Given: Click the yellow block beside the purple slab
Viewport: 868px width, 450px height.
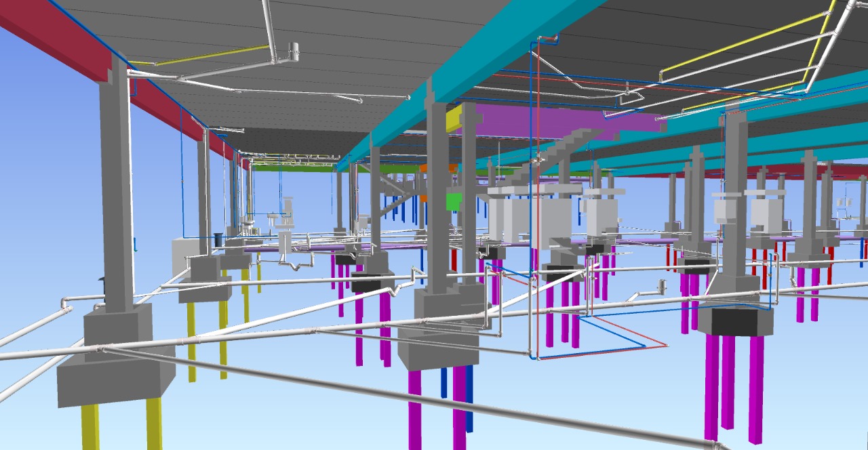Looking at the screenshot, I should click(x=454, y=119).
